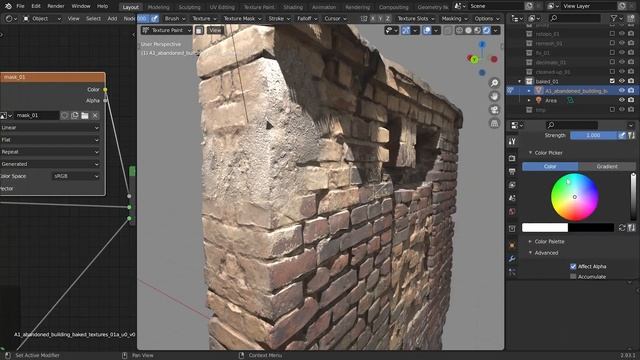This screenshot has width=640, height=360.
Task: Switch to the Texture Paint workspace tab
Action: click(259, 7)
